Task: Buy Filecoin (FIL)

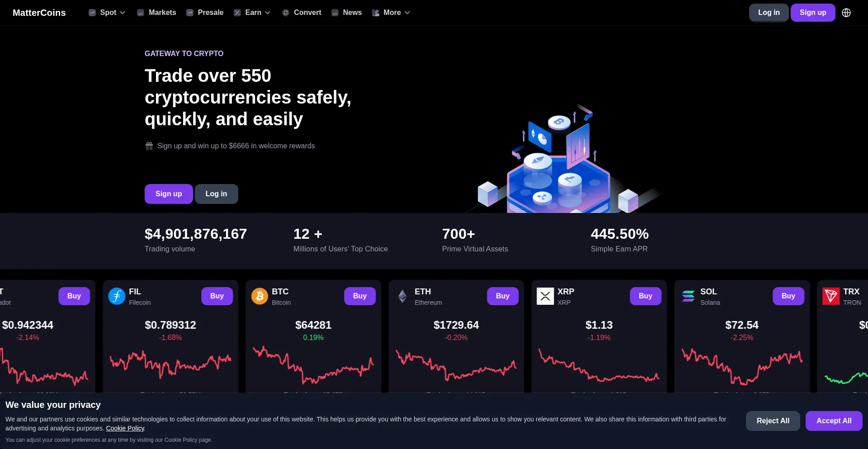Action: point(217,296)
